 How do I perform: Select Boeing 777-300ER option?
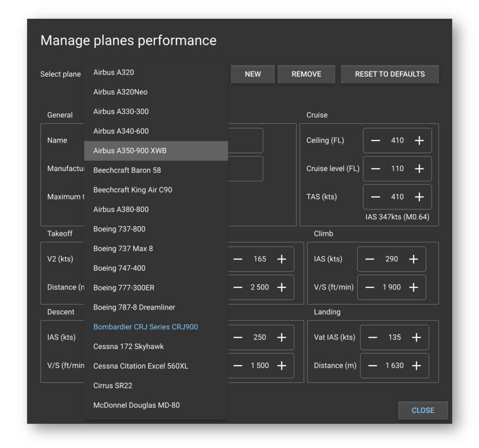pyautogui.click(x=156, y=288)
